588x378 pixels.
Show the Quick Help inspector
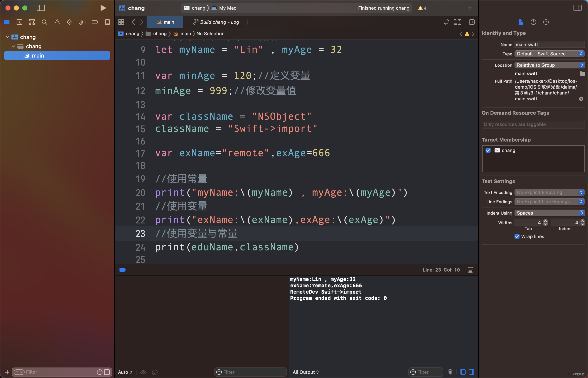coord(546,22)
